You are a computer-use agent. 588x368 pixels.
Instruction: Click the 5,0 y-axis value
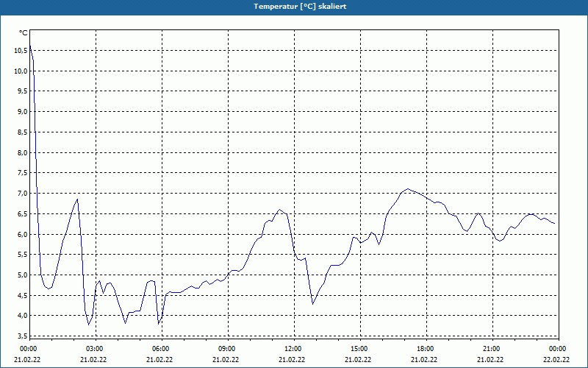(22, 275)
